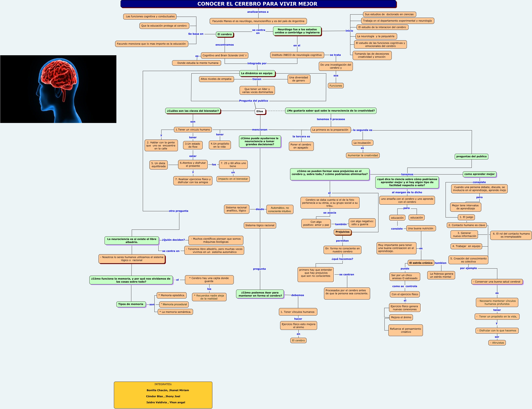Select the 'otra pregunta' linking phrase
The image size is (532, 409).
click(179, 211)
